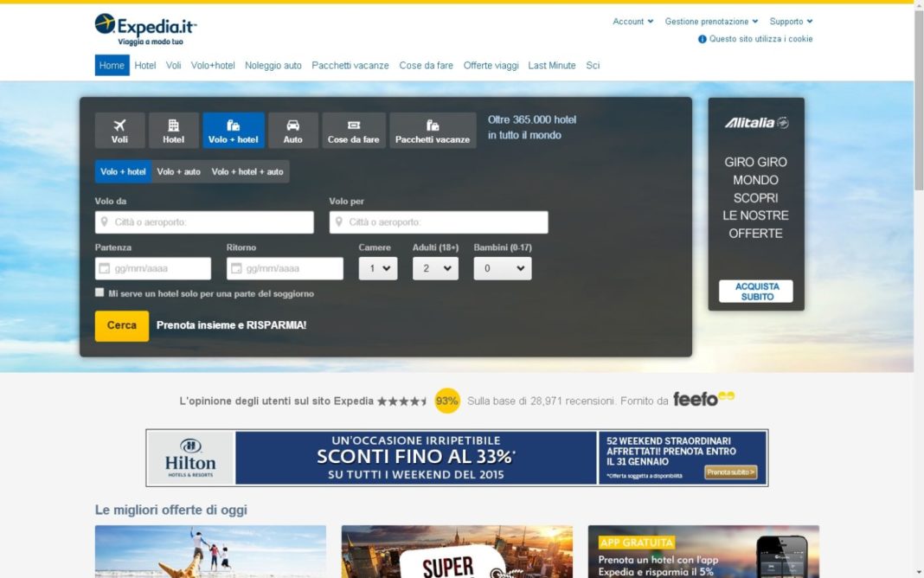The height and width of the screenshot is (578, 924).
Task: Click the Expedia rating stars
Action: pyautogui.click(x=401, y=401)
